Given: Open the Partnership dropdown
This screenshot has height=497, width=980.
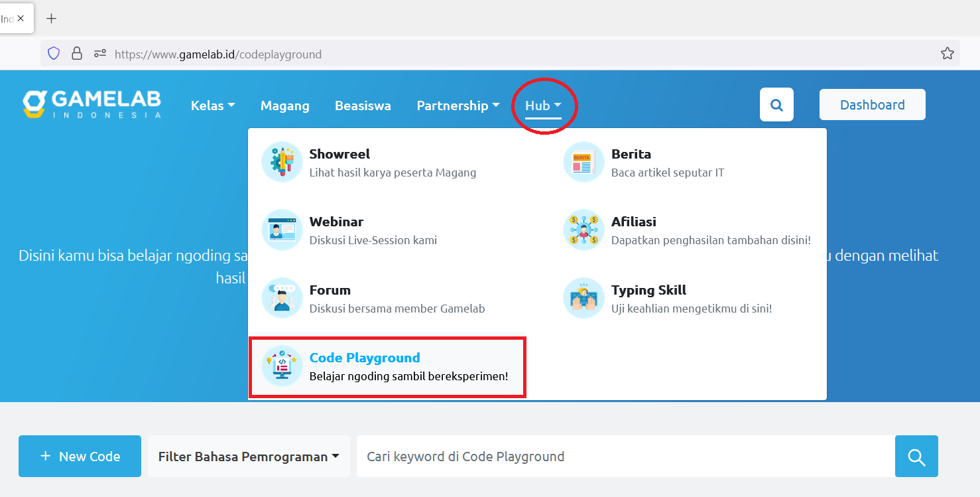Looking at the screenshot, I should click(458, 105).
